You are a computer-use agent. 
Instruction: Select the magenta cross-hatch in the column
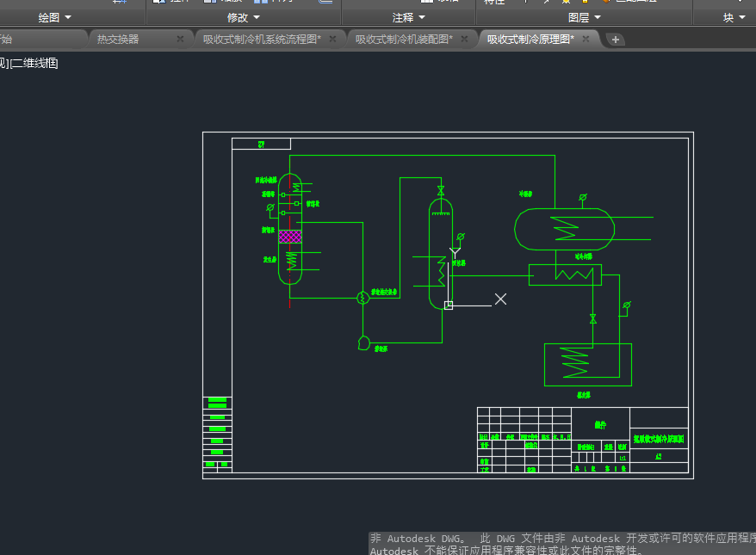290,236
